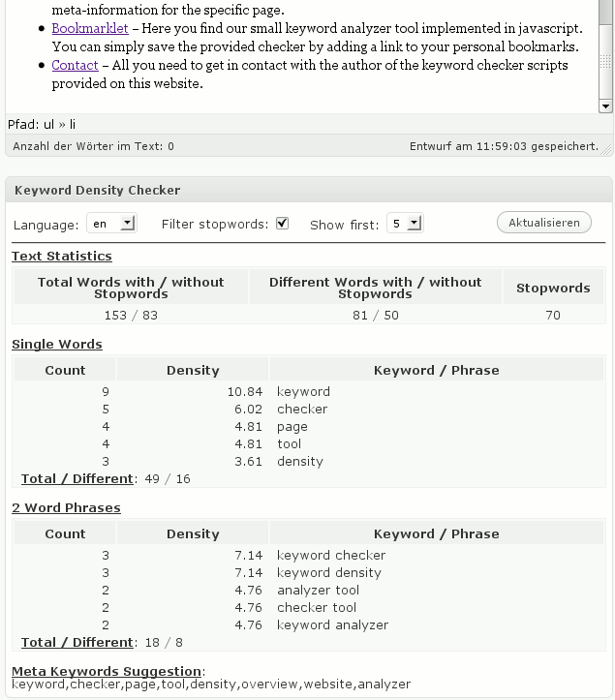Toggle the Filter stopwords checkbox
The width and height of the screenshot is (615, 700).
282,224
